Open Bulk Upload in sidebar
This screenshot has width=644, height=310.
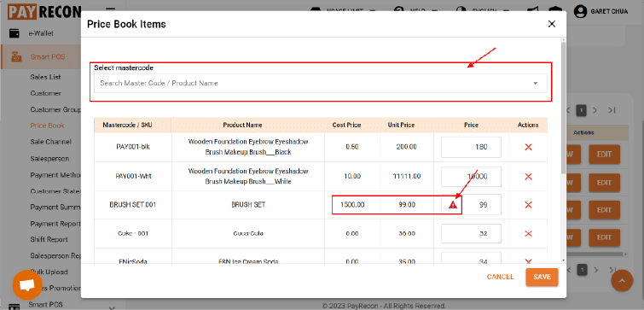49,272
